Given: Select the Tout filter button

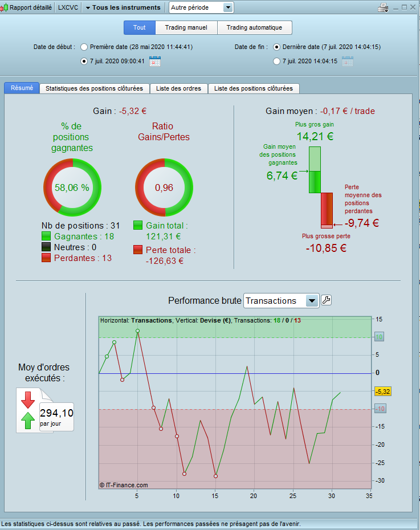Looking at the screenshot, I should coord(140,27).
